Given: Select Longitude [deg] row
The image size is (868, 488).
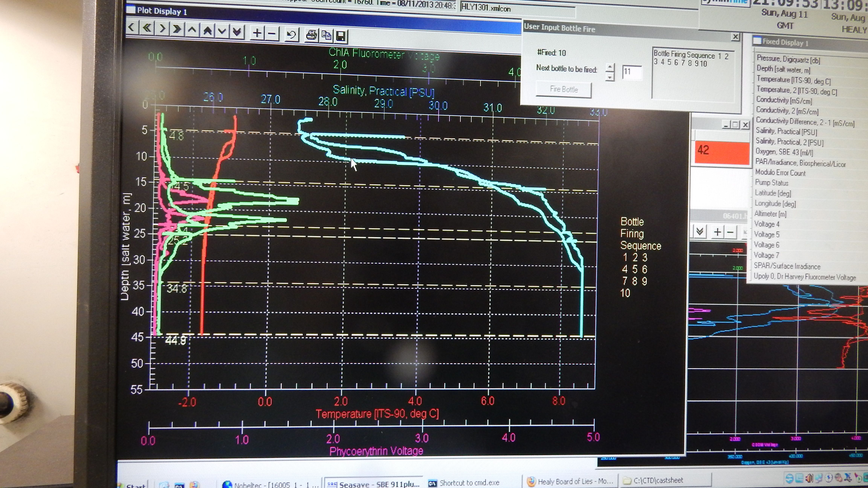Looking at the screenshot, I should pos(775,204).
